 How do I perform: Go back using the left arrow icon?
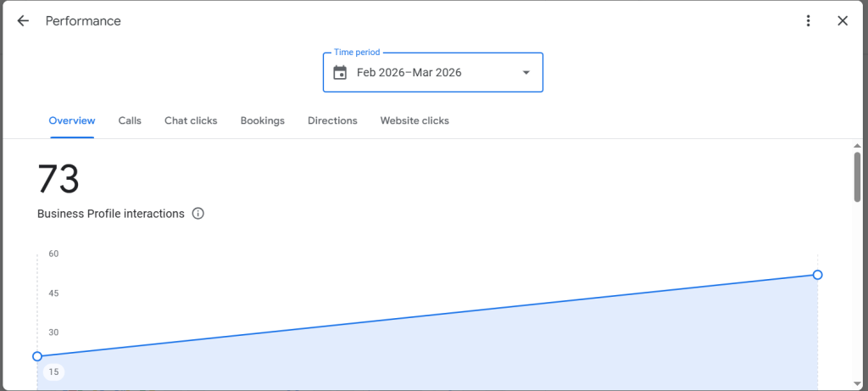pyautogui.click(x=23, y=21)
